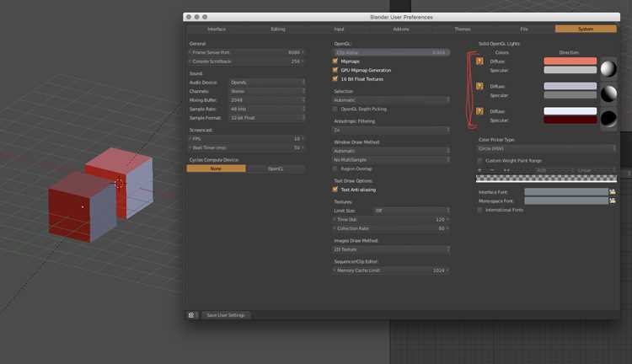Open the Audio Device dropdown
The height and width of the screenshot is (364, 632).
pyautogui.click(x=267, y=83)
